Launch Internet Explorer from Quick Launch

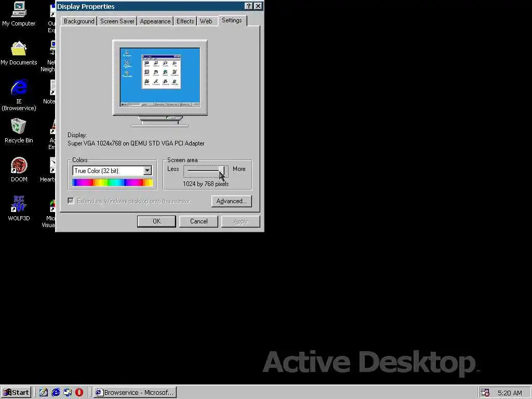[56, 393]
